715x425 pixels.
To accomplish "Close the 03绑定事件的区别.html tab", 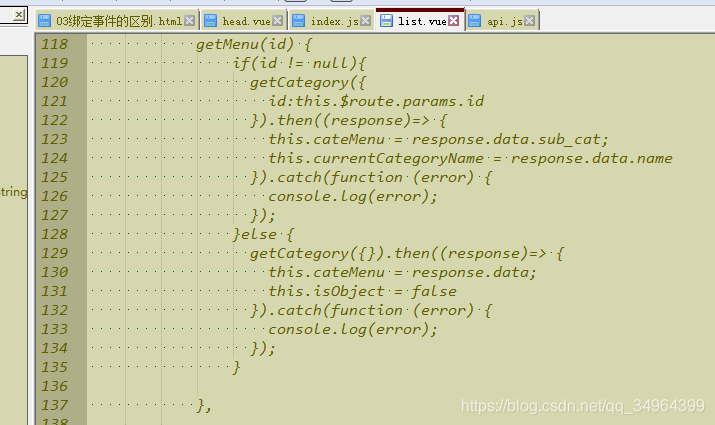I will click(x=190, y=21).
